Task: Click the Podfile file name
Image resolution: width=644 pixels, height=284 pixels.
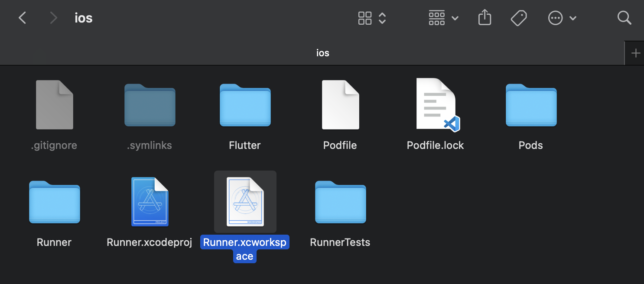Action: point(340,145)
